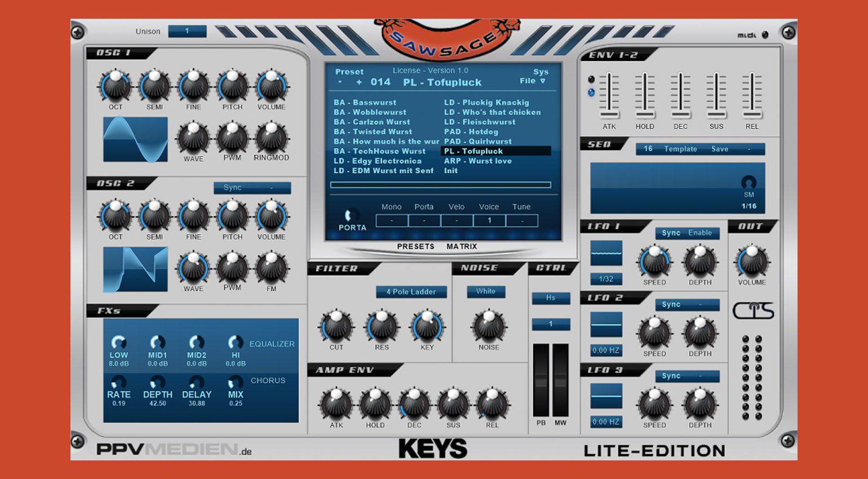Open the LFO 2 Sync dropdown
The width and height of the screenshot is (868, 479).
pyautogui.click(x=688, y=304)
